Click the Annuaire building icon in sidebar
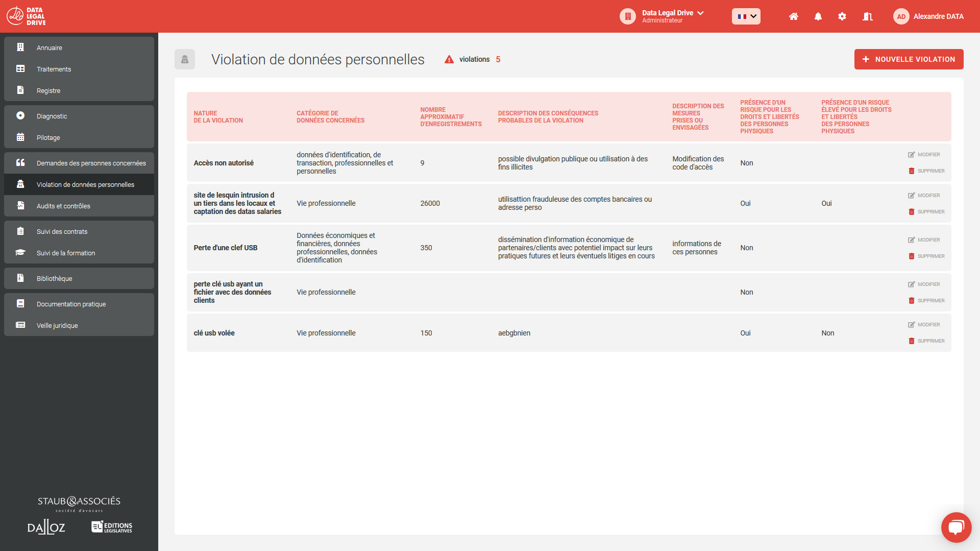This screenshot has height=551, width=980. 20,47
